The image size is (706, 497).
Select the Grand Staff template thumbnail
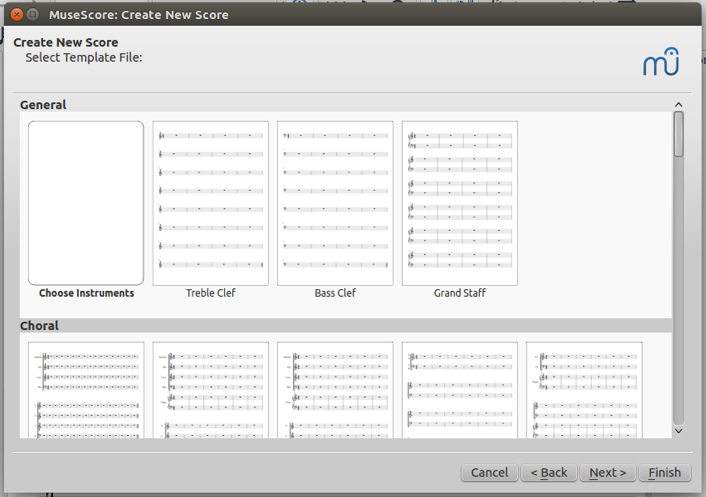coord(460,203)
